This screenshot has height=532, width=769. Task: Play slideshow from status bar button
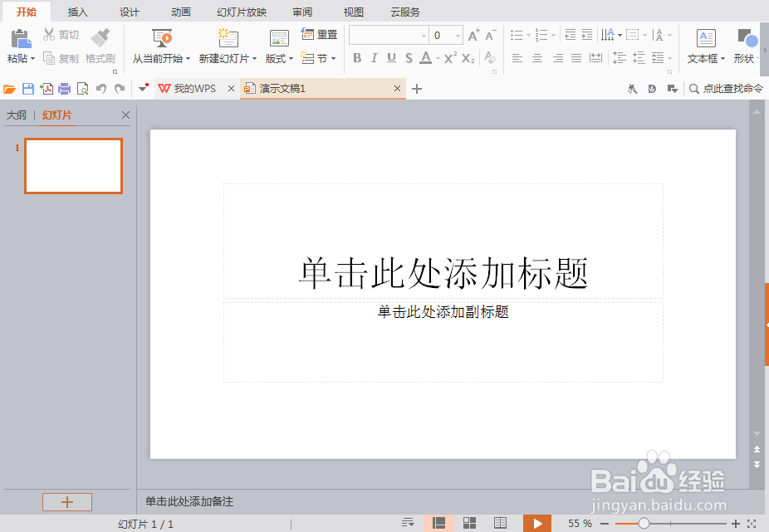(537, 523)
